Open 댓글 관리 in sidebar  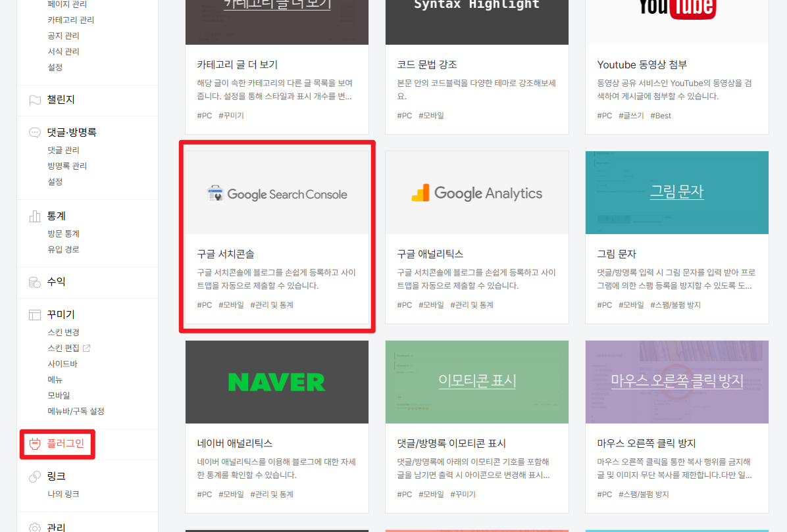(63, 150)
